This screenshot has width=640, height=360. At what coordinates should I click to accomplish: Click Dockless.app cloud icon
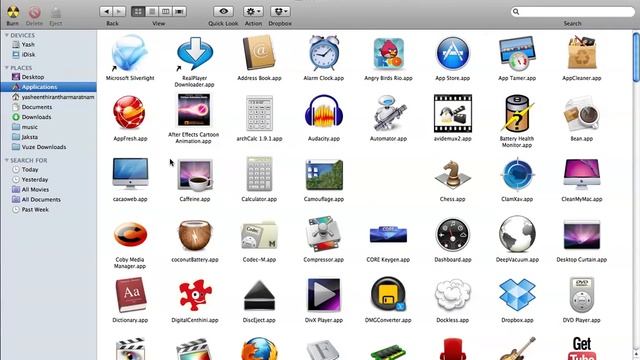(x=453, y=295)
